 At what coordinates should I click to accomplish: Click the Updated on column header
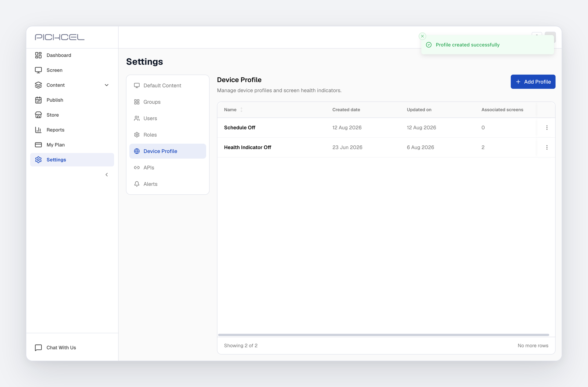click(419, 110)
